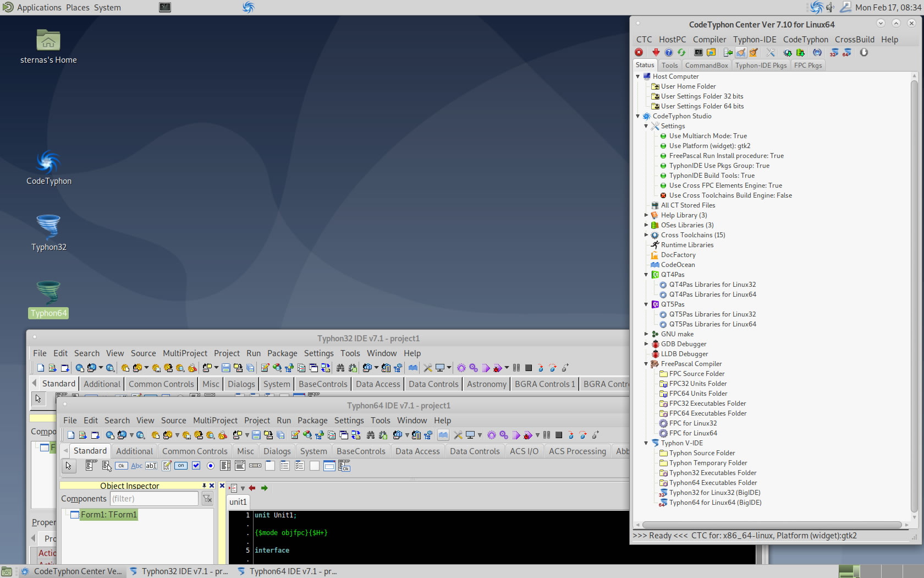Screen dimensions: 924x578
Task: Click the Typhon32 launch icon in CodeTyphon Center toolbar
Action: [x=834, y=52]
